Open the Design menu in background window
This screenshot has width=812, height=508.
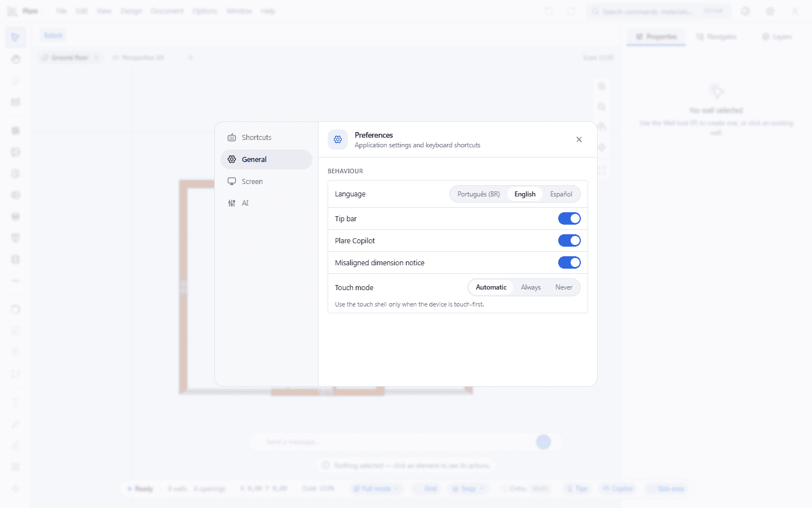pos(131,11)
